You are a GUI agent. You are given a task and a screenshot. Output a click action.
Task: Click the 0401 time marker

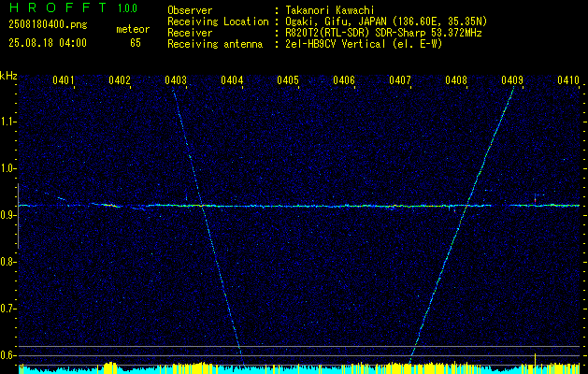pos(64,79)
